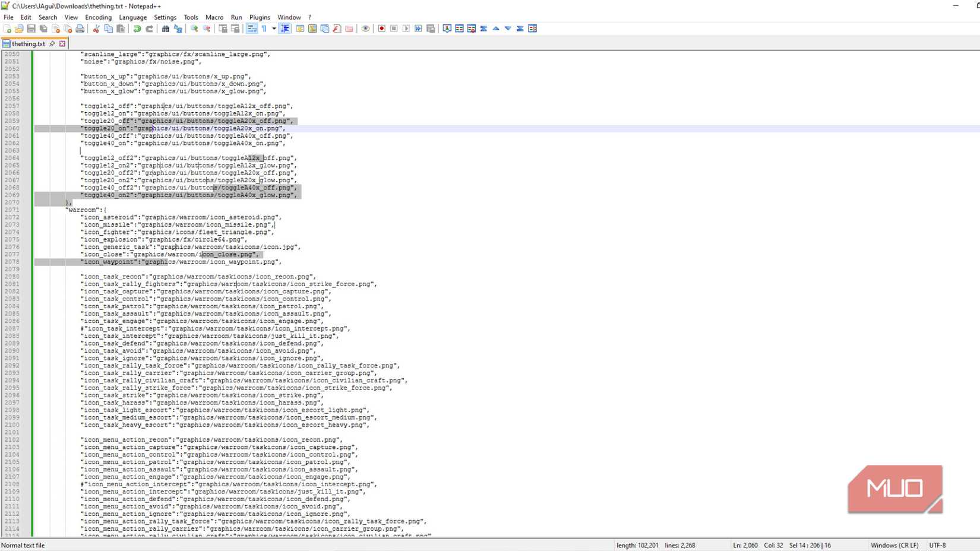This screenshot has width=980, height=551.
Task: Open Replace dialog toolbar icon
Action: (x=178, y=28)
